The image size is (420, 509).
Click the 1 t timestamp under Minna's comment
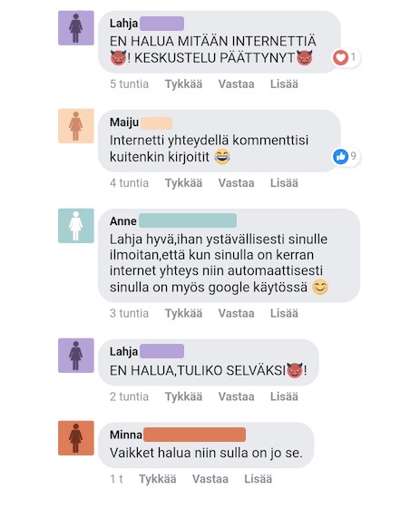point(116,479)
